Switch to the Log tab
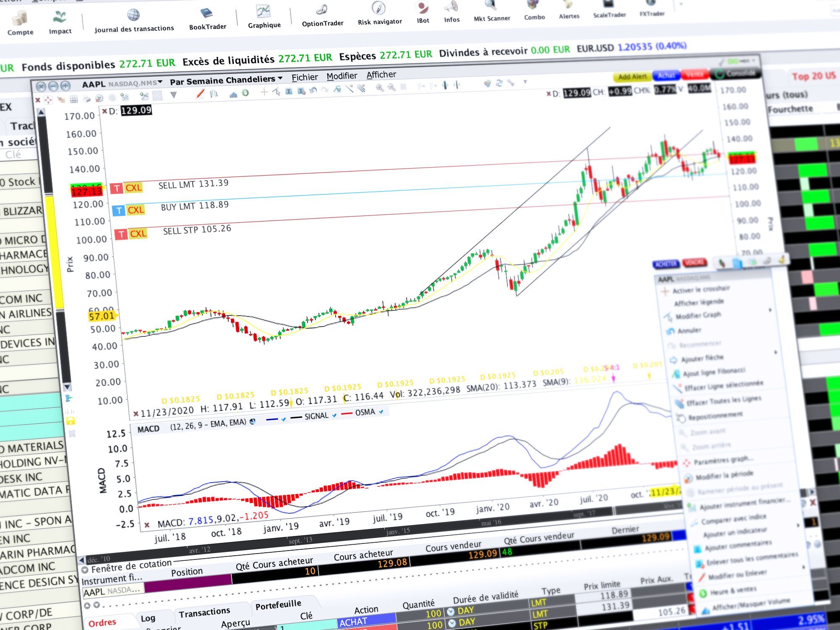This screenshot has width=840, height=630. [148, 618]
